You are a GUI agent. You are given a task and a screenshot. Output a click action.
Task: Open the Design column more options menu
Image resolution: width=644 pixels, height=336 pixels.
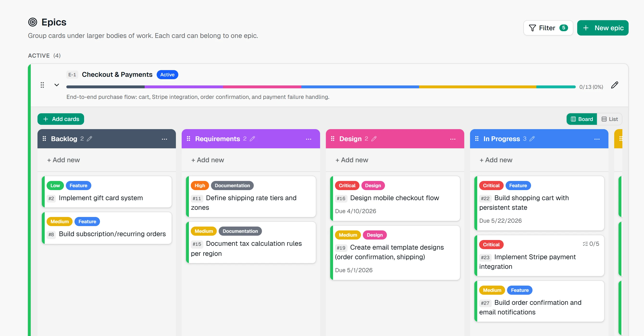pyautogui.click(x=453, y=139)
